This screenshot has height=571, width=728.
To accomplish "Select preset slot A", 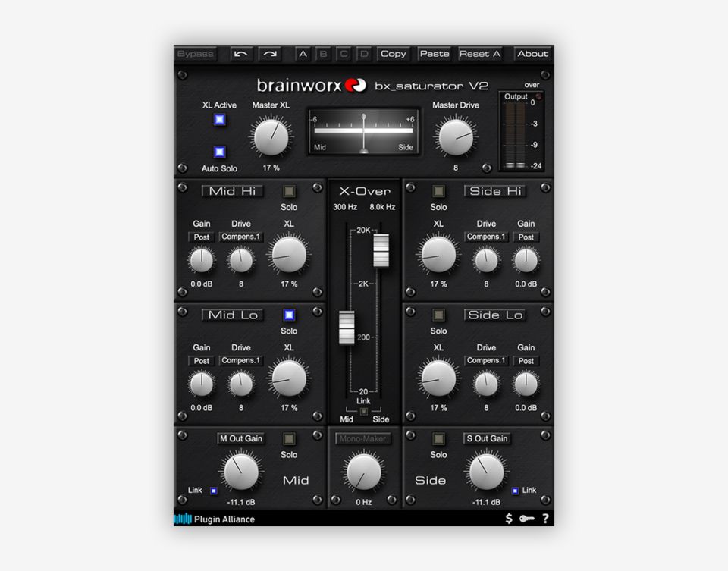I will [303, 54].
